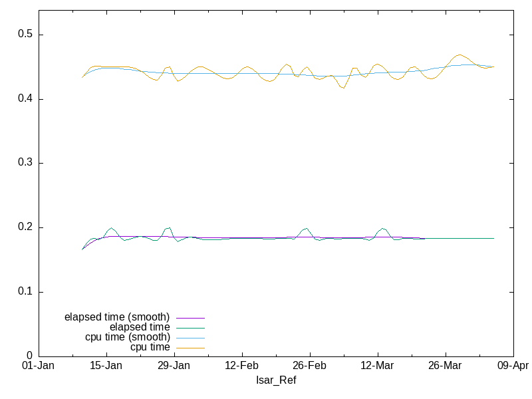532x399 pixels.
Task: Click the Isar_Ref x-axis title
Action: click(276, 380)
